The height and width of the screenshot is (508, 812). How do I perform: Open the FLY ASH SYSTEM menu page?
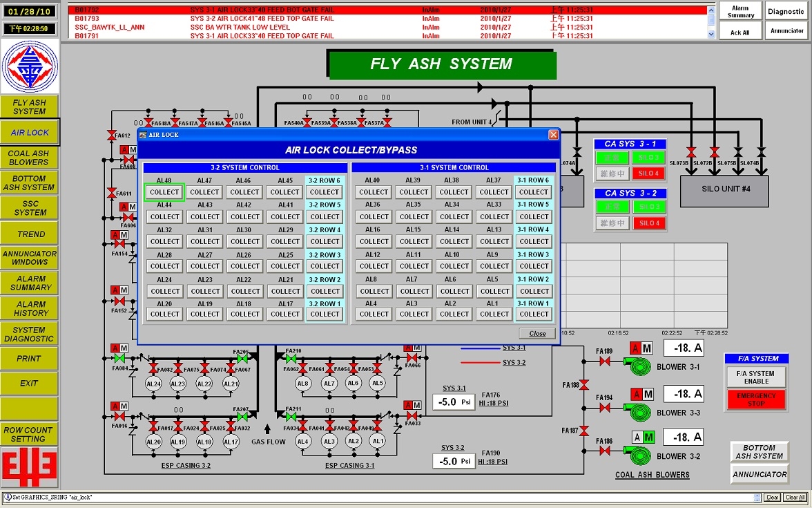click(x=30, y=106)
